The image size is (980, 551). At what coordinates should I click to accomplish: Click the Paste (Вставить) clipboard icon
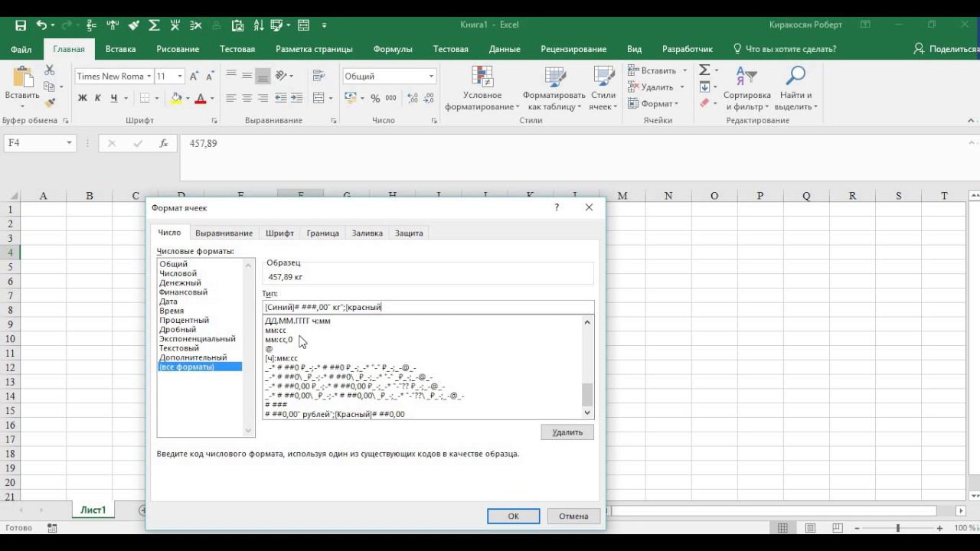pos(22,78)
